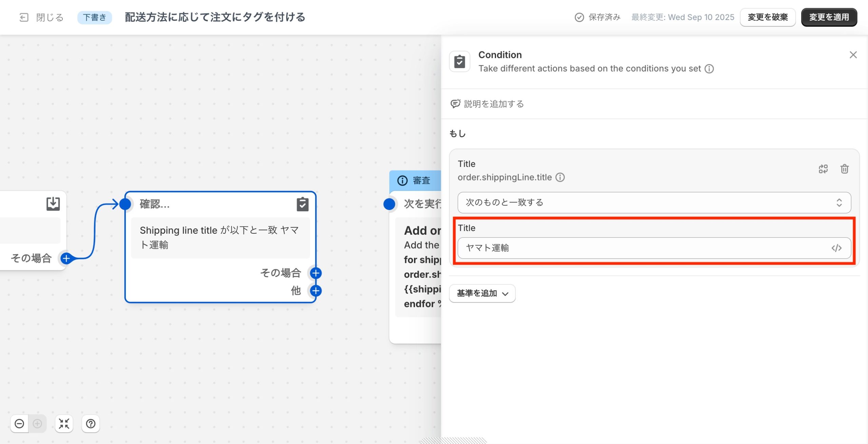This screenshot has width=868, height=444.
Task: Open the canvas help question icon
Action: [91, 424]
